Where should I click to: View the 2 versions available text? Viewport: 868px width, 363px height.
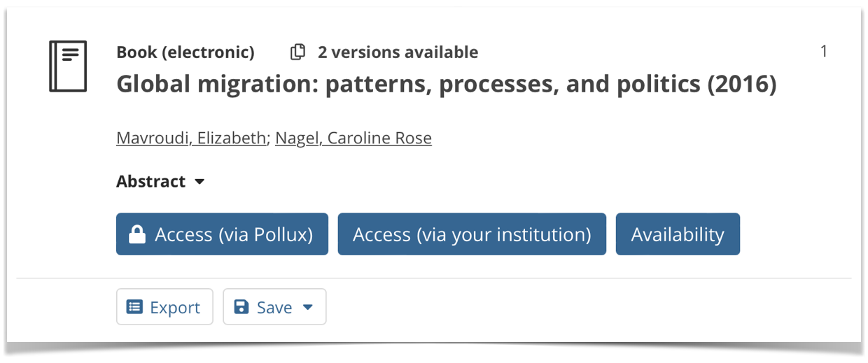(398, 52)
